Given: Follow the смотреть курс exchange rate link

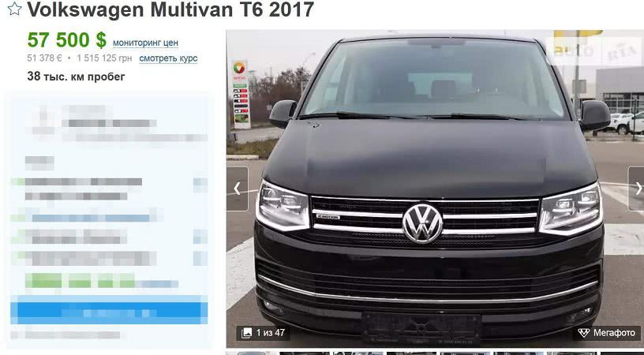Looking at the screenshot, I should (168, 58).
